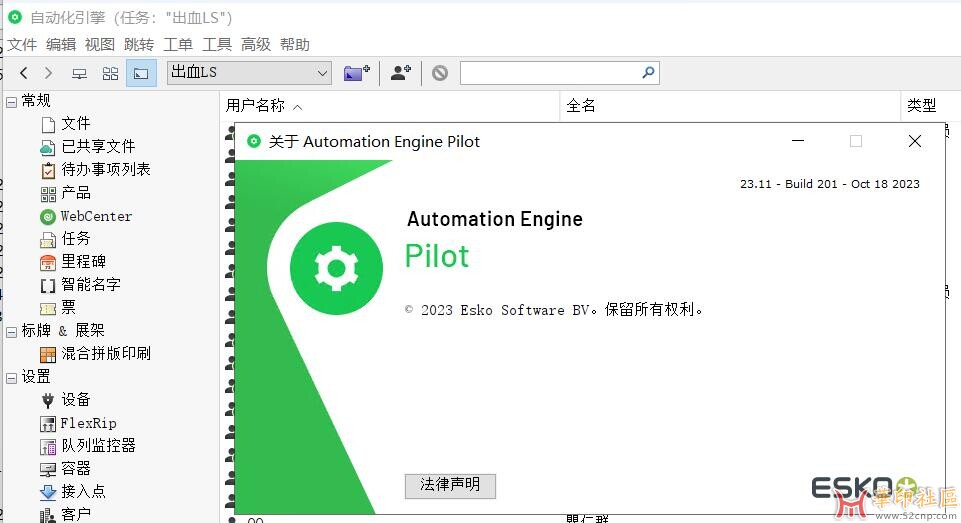Image resolution: width=961 pixels, height=523 pixels.
Task: Open the 视图 menu
Action: coord(100,45)
